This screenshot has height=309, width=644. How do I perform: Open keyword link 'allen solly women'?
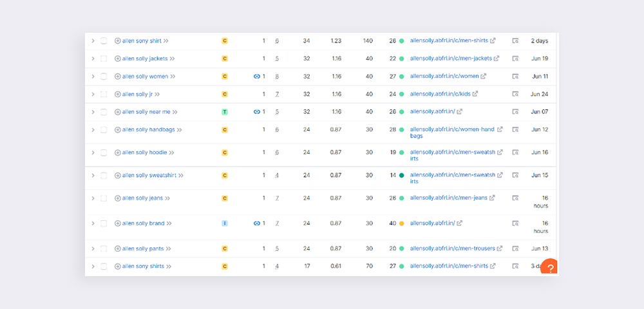click(x=145, y=77)
